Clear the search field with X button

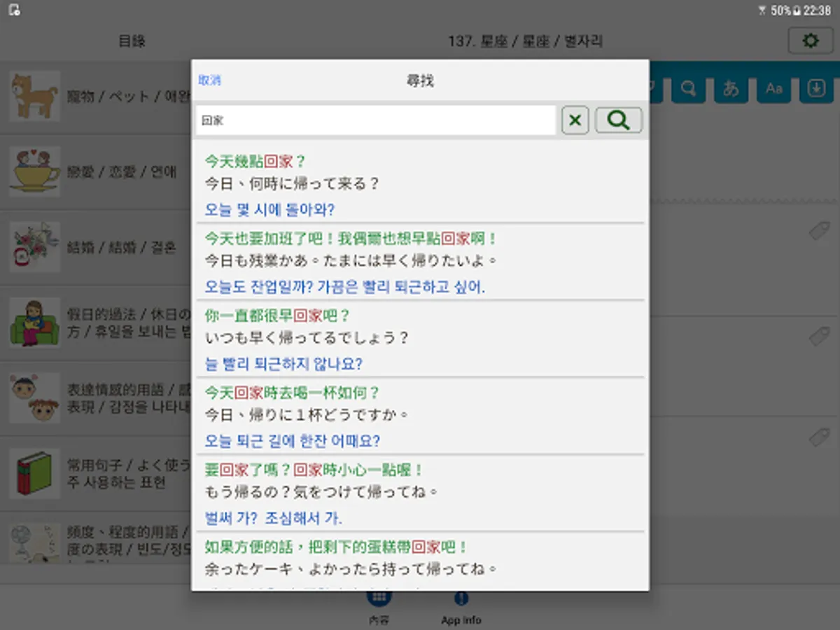tap(575, 120)
